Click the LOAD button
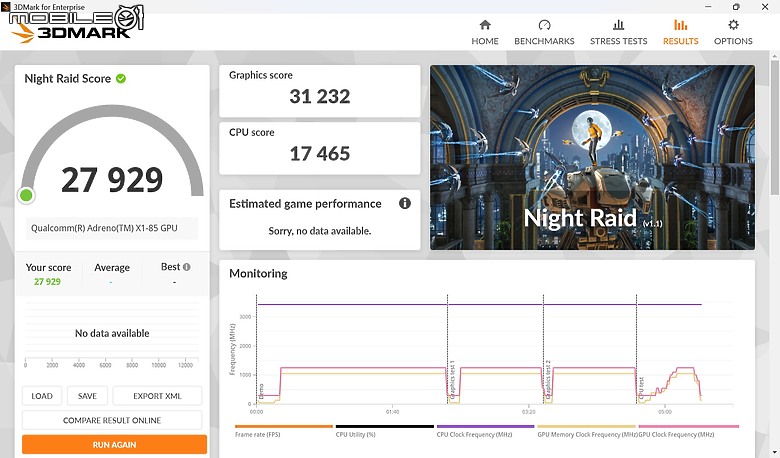 [x=42, y=396]
